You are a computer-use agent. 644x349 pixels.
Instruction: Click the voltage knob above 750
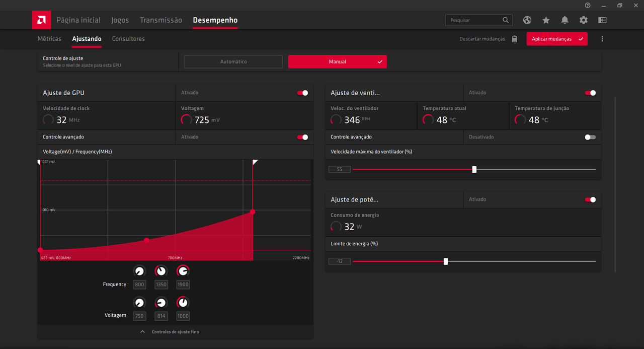pos(139,303)
